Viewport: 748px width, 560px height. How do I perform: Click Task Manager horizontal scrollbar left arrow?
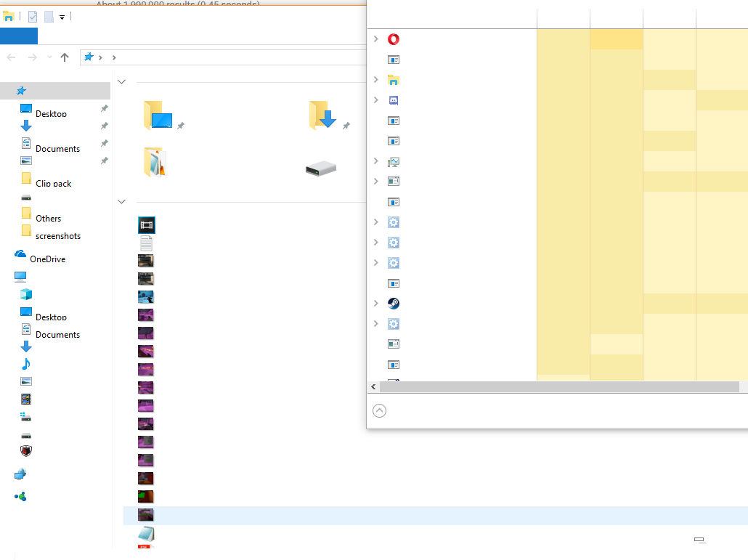pyautogui.click(x=373, y=387)
